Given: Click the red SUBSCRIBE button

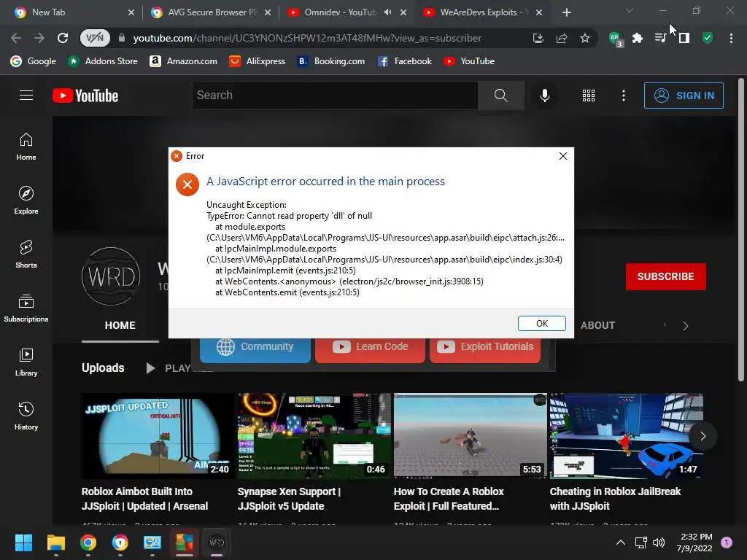Looking at the screenshot, I should point(665,276).
